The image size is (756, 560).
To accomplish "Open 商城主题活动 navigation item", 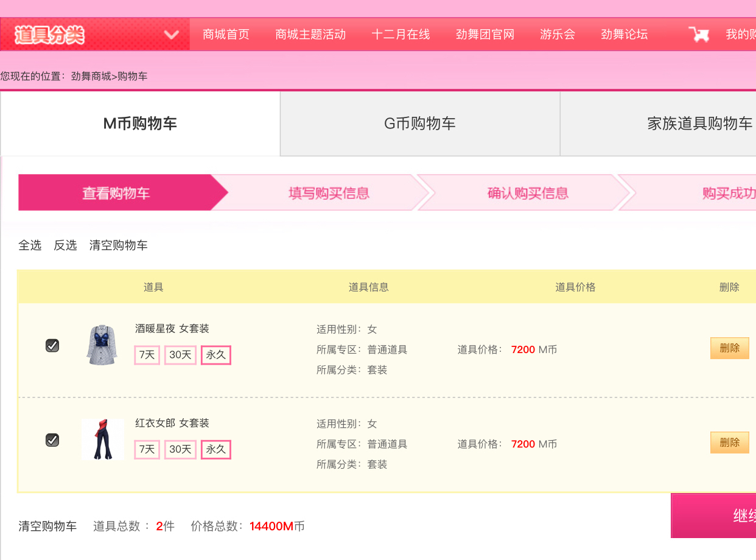I will [x=310, y=35].
